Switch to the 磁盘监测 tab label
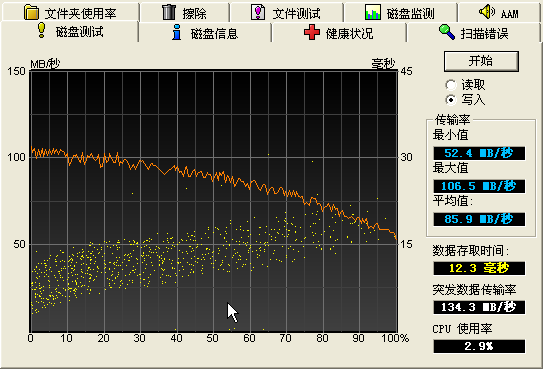This screenshot has height=369, width=543. pyautogui.click(x=410, y=14)
